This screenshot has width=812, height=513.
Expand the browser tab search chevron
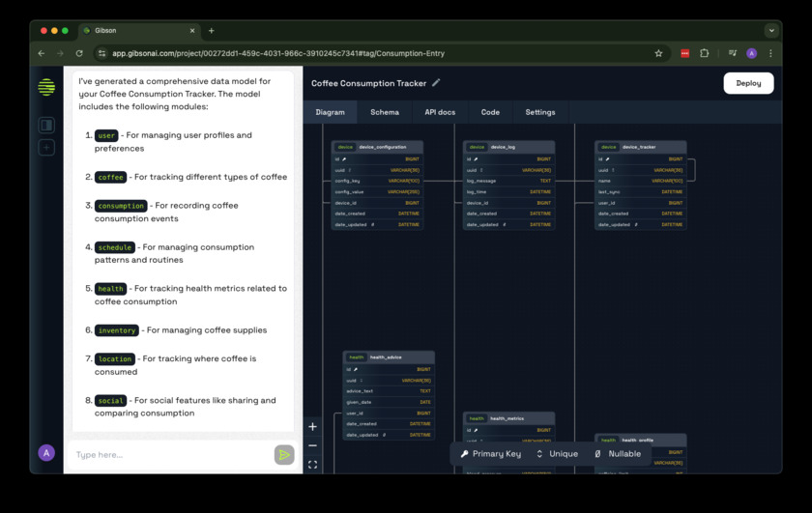click(770, 31)
